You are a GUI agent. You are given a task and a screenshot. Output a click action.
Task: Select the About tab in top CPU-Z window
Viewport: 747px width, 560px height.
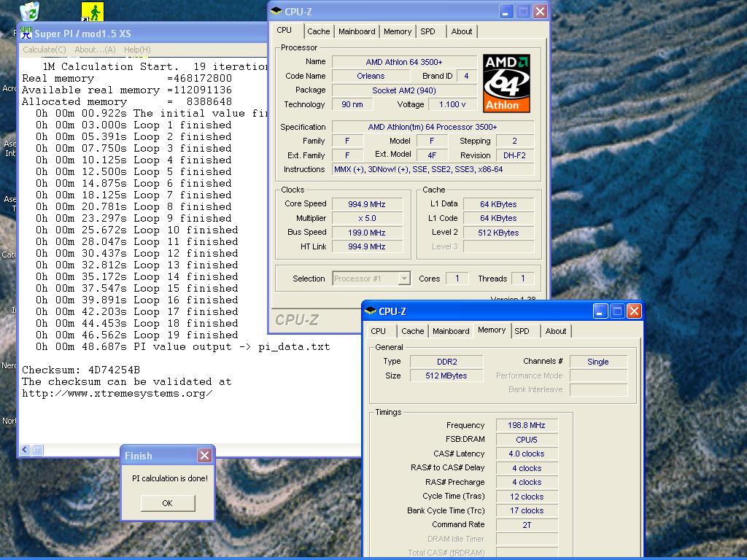click(x=462, y=31)
